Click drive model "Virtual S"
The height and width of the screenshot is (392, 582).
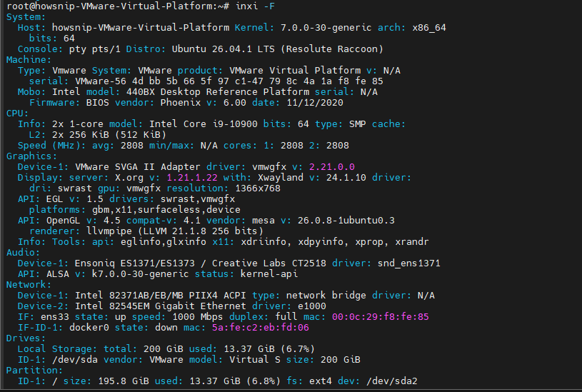pos(255,360)
